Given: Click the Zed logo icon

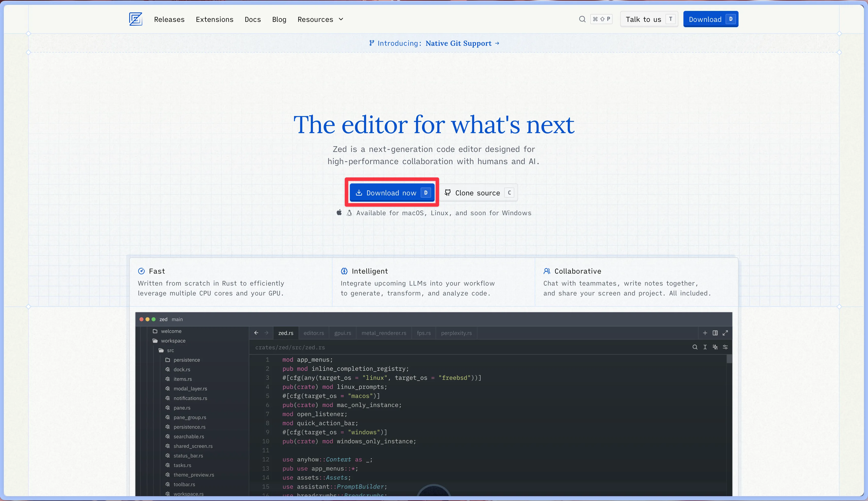Looking at the screenshot, I should [135, 19].
